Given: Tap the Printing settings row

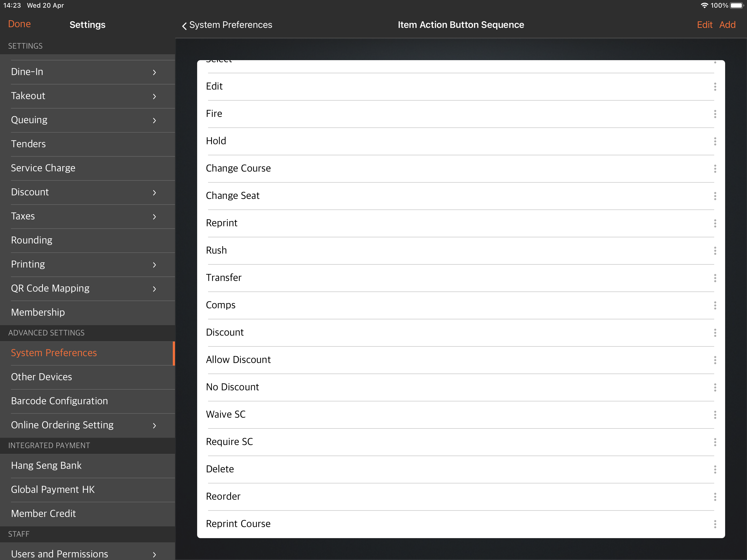Looking at the screenshot, I should coord(88,264).
